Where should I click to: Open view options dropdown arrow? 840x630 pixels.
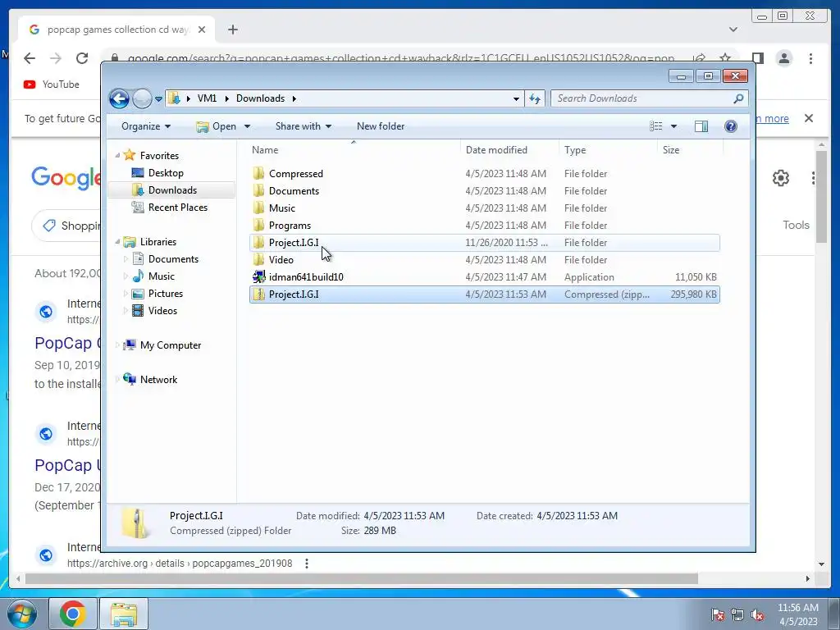coord(673,126)
